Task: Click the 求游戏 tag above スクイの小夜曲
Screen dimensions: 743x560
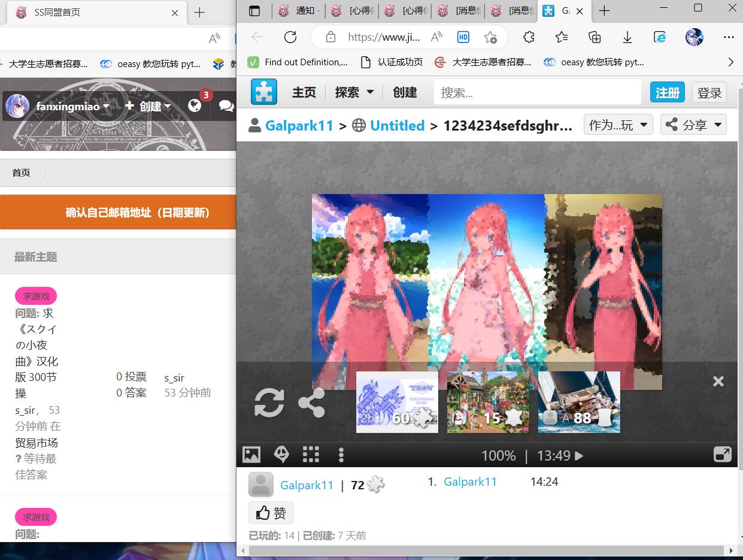Action: (x=36, y=296)
